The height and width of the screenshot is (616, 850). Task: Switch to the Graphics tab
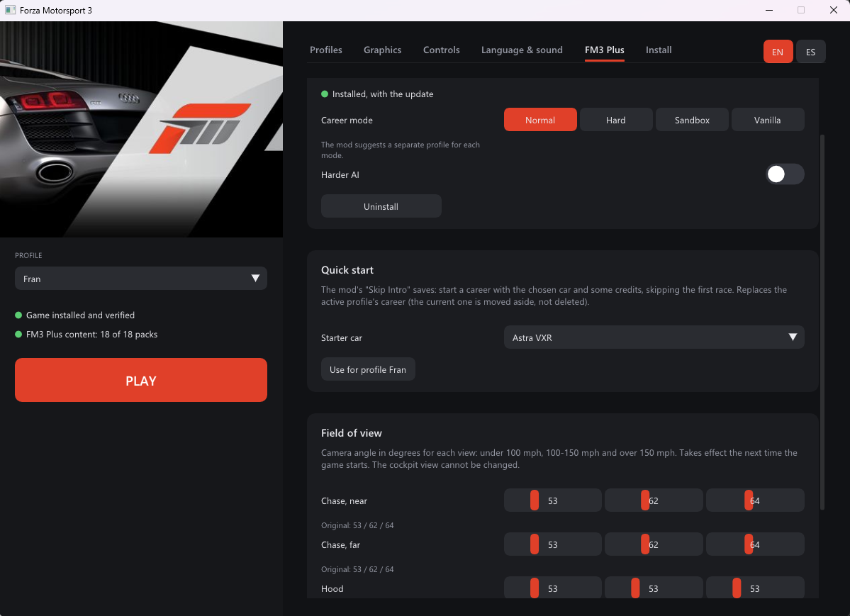click(x=382, y=50)
